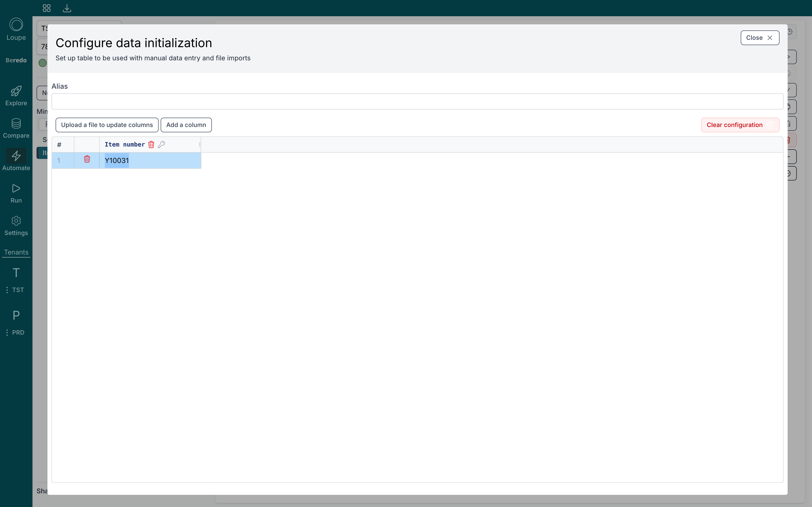Click the Loupe logo icon

pos(16,25)
